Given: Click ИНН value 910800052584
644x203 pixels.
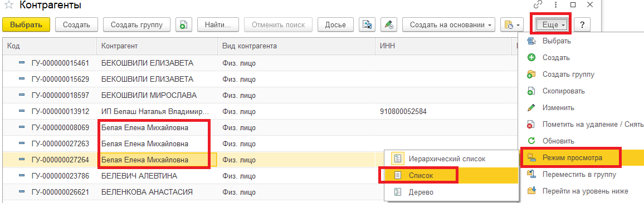Looking at the screenshot, I should (403, 111).
